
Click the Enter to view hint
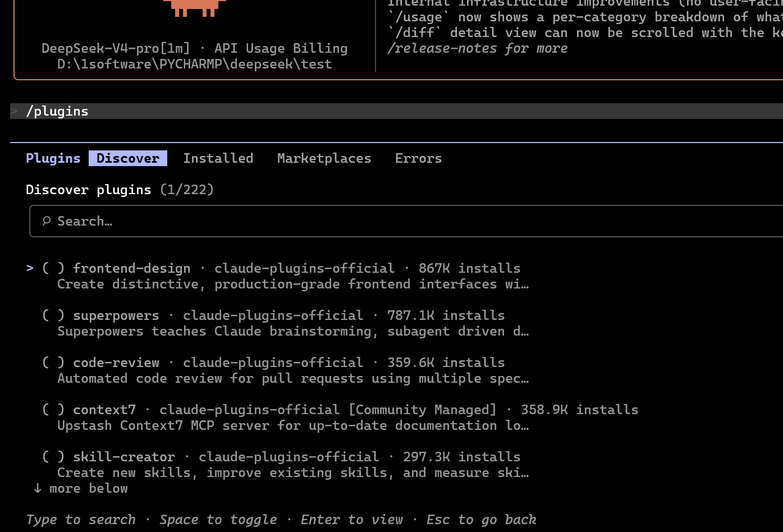click(352, 520)
